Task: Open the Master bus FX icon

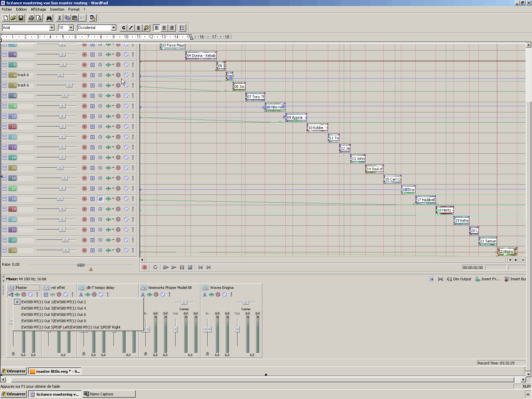Action: tap(17, 295)
